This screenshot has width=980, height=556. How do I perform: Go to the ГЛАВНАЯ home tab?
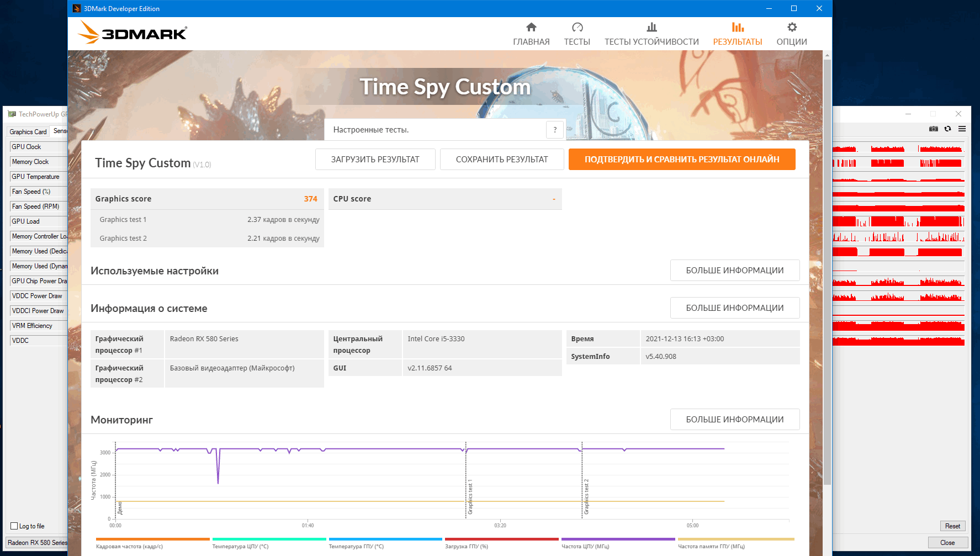click(x=531, y=34)
